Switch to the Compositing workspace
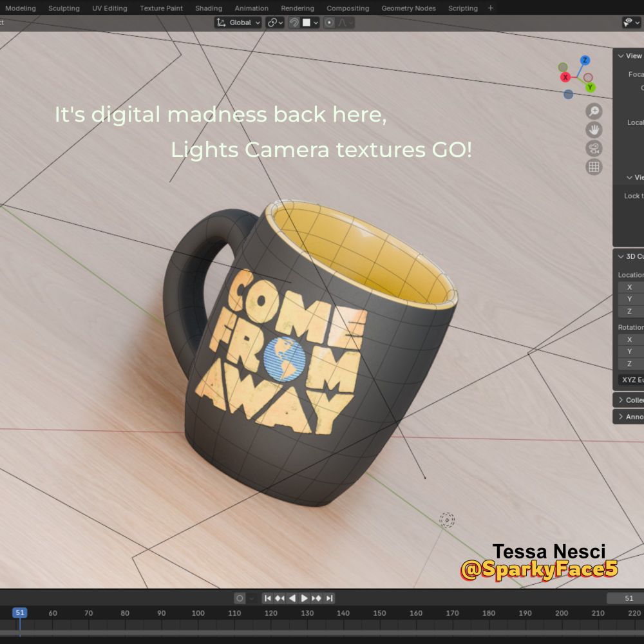The height and width of the screenshot is (644, 644). (x=348, y=8)
